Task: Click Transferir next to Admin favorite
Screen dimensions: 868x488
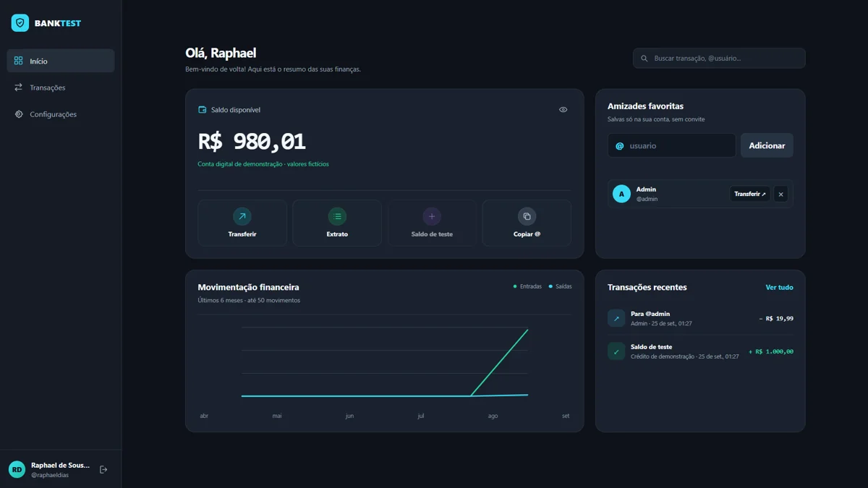Action: [x=750, y=194]
